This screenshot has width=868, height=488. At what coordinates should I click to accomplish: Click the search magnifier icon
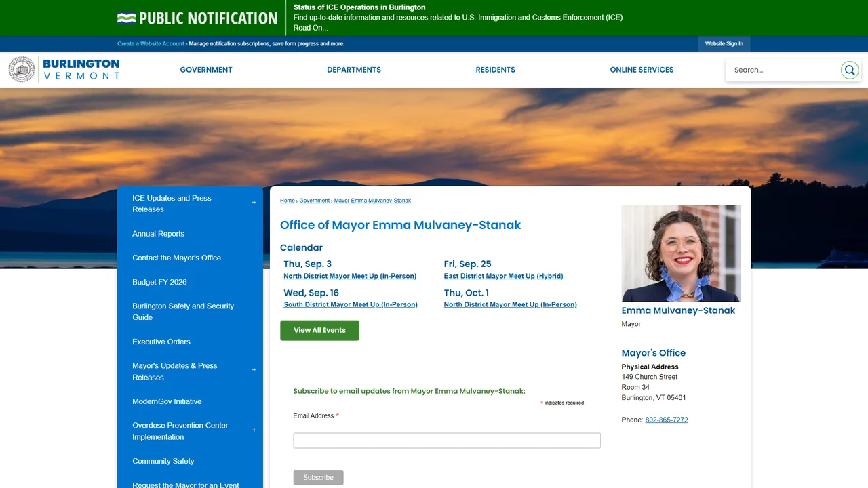coord(850,70)
